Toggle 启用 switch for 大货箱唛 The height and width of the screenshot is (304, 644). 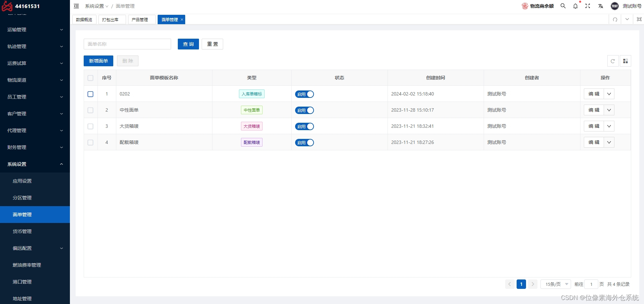(x=305, y=126)
